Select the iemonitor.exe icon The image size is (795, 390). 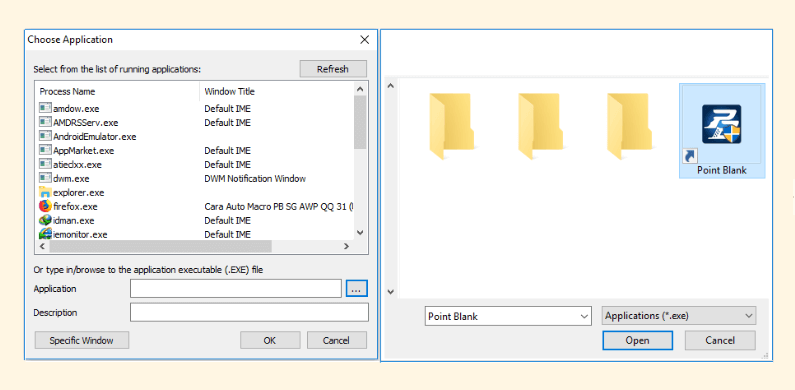(46, 234)
